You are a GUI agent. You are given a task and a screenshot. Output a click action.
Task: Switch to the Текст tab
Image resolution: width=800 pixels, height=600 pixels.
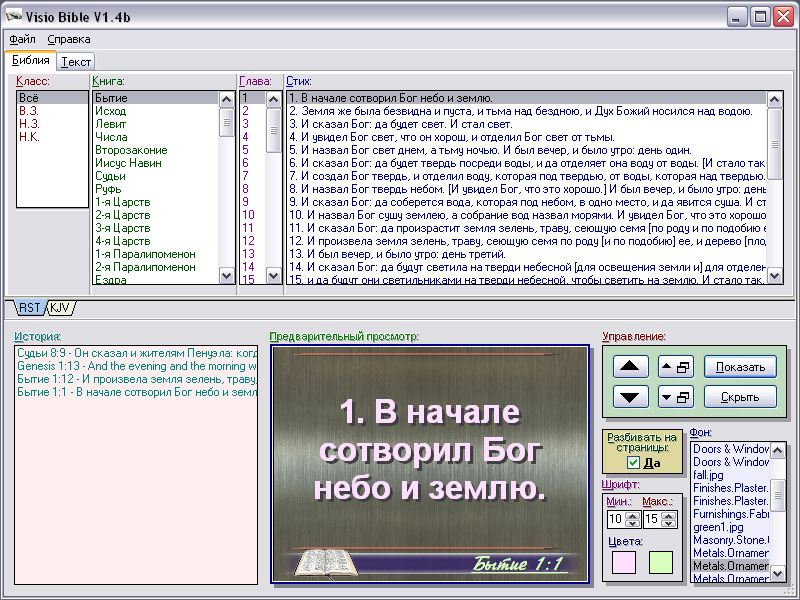point(76,61)
